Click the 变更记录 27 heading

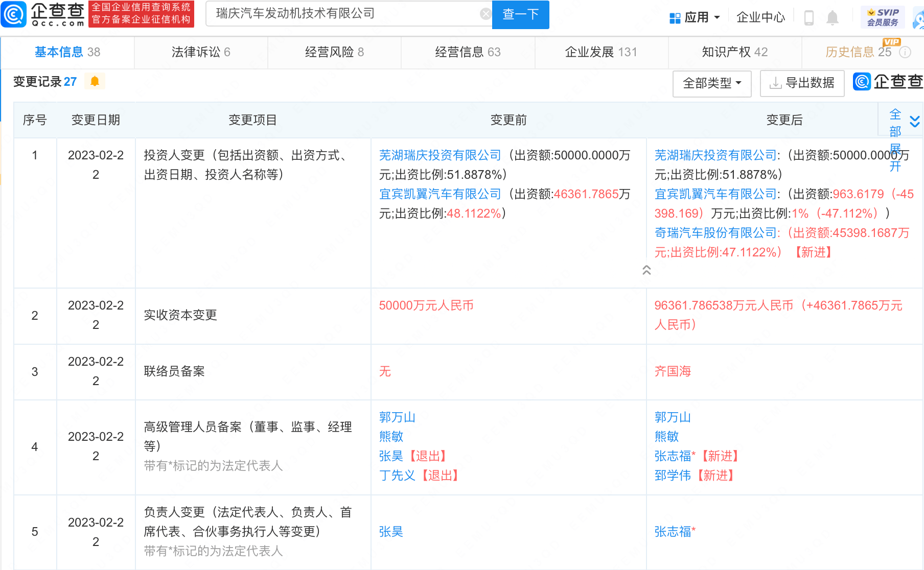click(45, 82)
